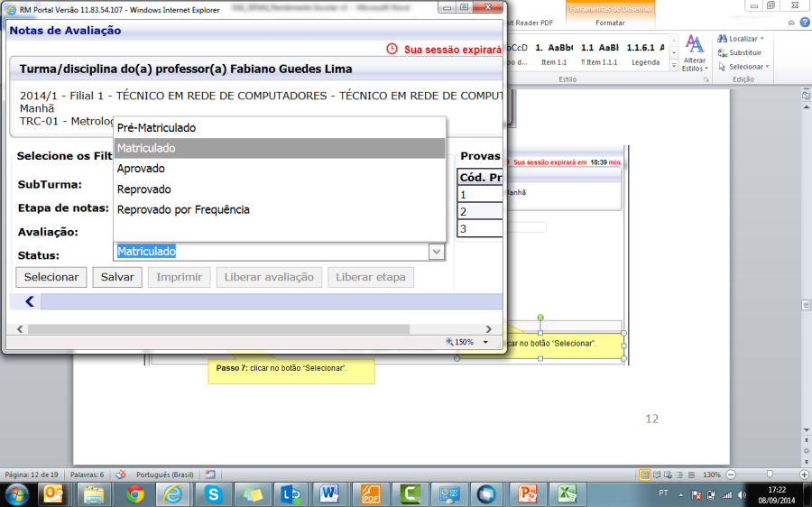Minimize the Word ribbon with caret icon
Image resolution: width=812 pixels, height=507 pixels.
790,23
